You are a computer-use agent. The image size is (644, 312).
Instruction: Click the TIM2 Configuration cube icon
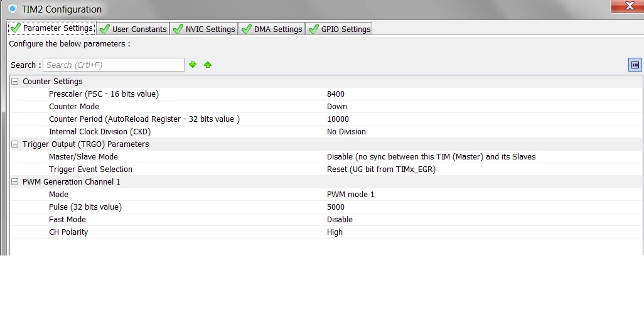13,8
